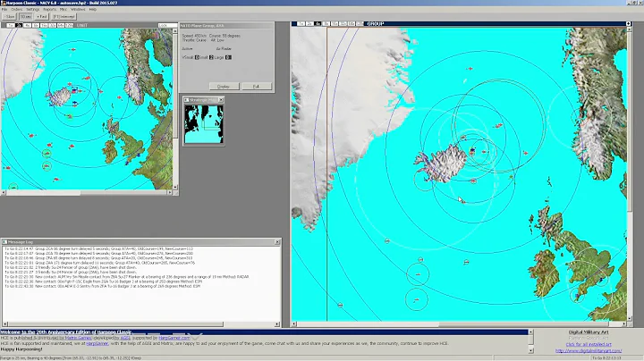644x361 pixels.
Task: Open the Windows menu
Action: 78,10
